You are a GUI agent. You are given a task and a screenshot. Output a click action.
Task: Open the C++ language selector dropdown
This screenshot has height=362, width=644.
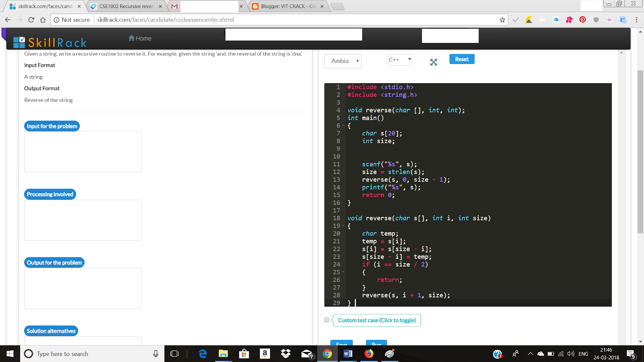(399, 59)
